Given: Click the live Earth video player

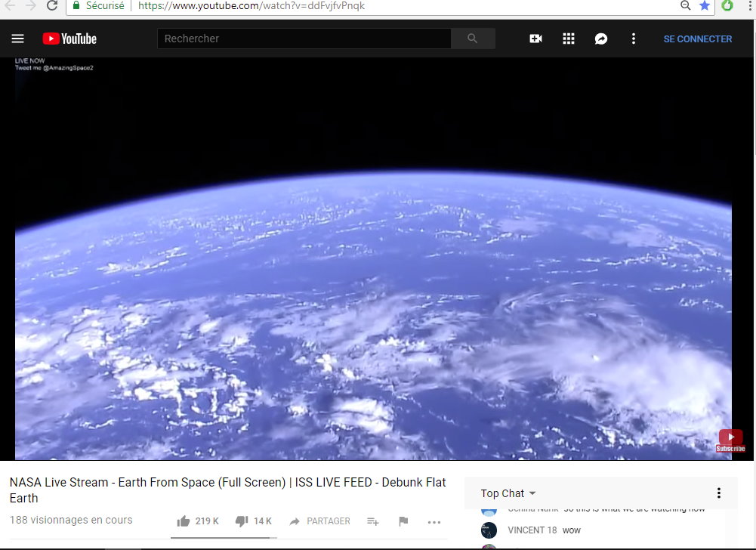Looking at the screenshot, I should (373, 258).
